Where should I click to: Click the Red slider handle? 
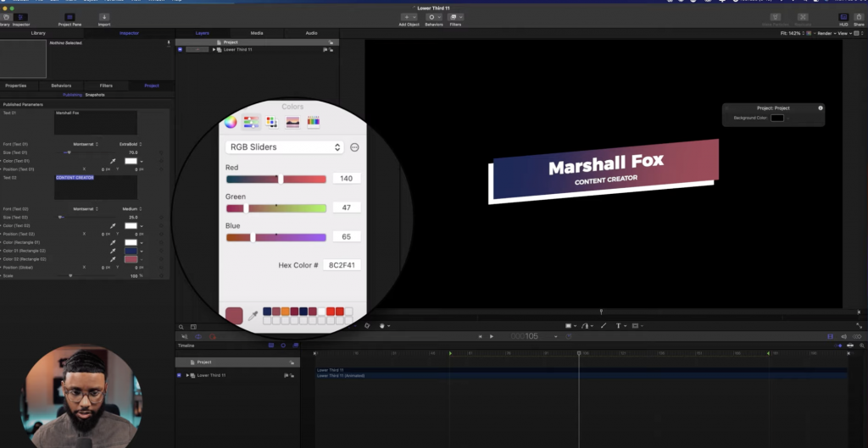click(x=281, y=179)
